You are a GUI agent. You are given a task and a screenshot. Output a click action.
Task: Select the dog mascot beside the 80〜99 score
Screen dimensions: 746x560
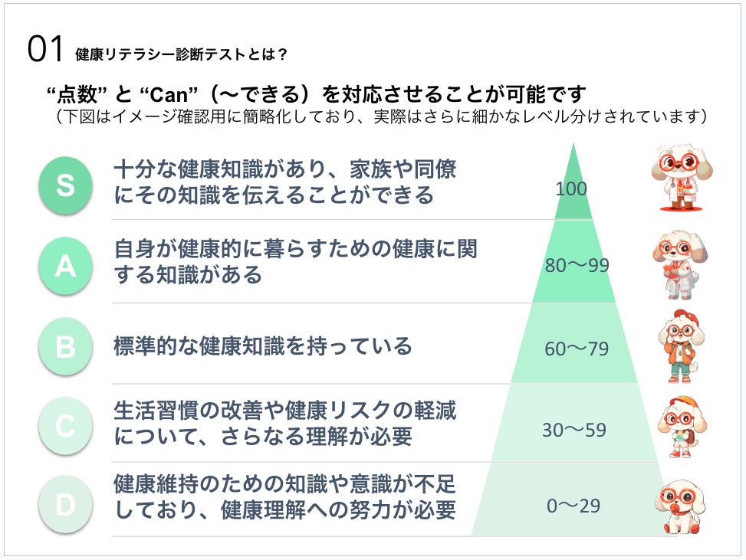pos(679,259)
